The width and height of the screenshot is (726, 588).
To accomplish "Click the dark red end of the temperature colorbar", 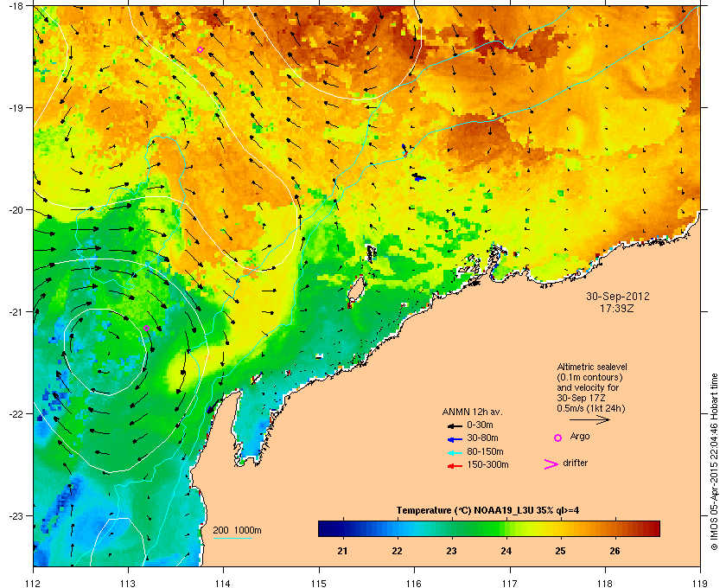I will (655, 528).
